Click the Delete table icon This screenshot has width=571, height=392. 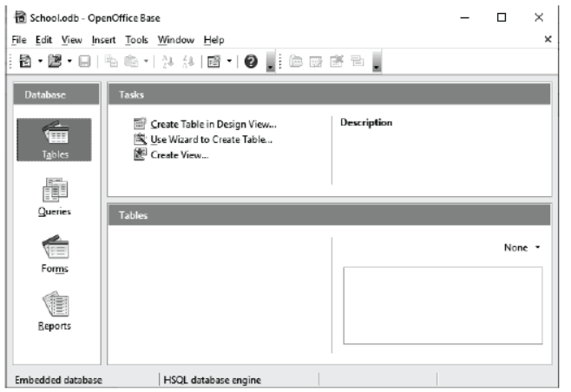click(x=337, y=62)
